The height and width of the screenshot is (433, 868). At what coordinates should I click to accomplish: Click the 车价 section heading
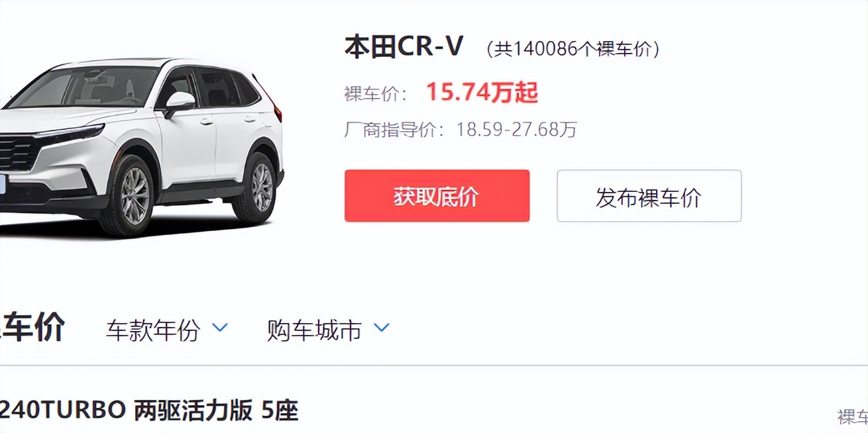32,328
